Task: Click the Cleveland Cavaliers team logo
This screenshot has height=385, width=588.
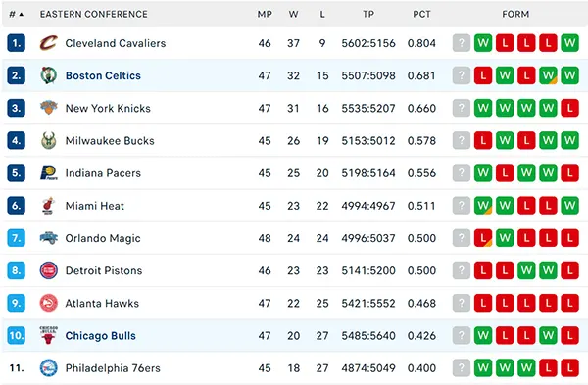Action: (x=49, y=43)
